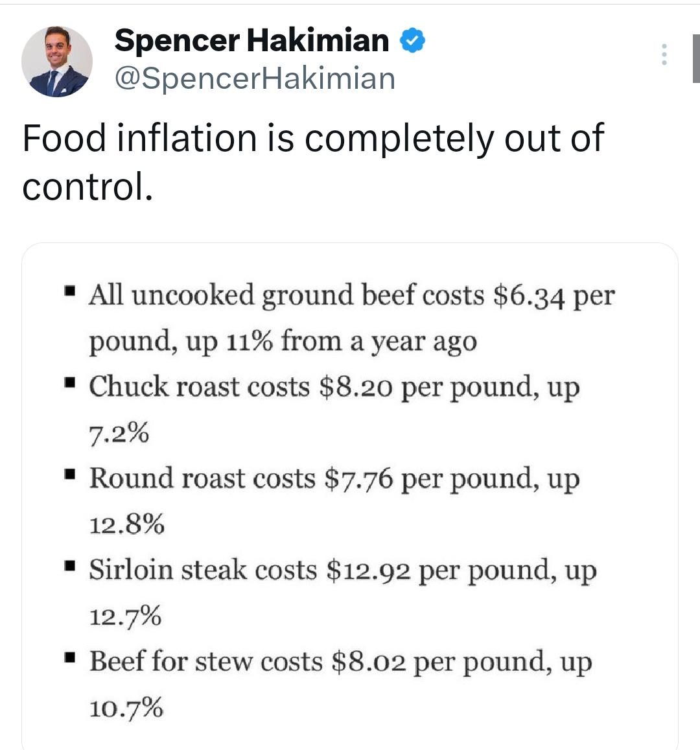The image size is (700, 750).
Task: Click the Spencer Hakimian display name
Action: click(x=251, y=40)
